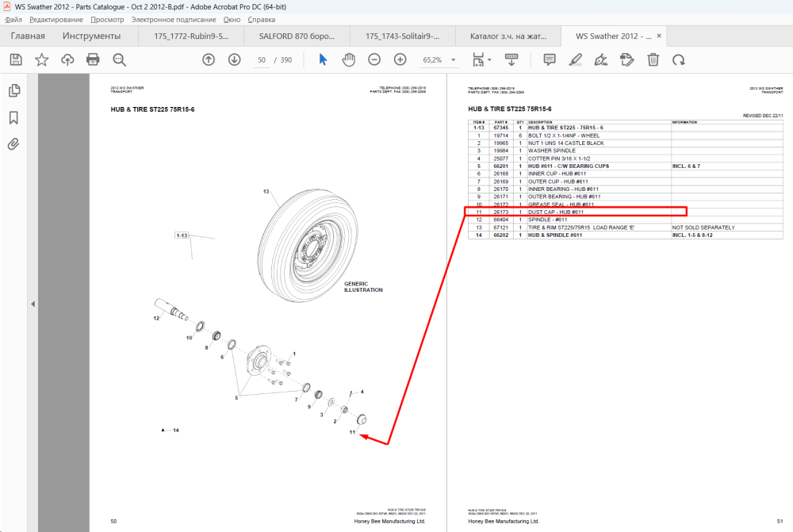The height and width of the screenshot is (532, 793).
Task: Open the Просмотр menu
Action: [x=107, y=20]
